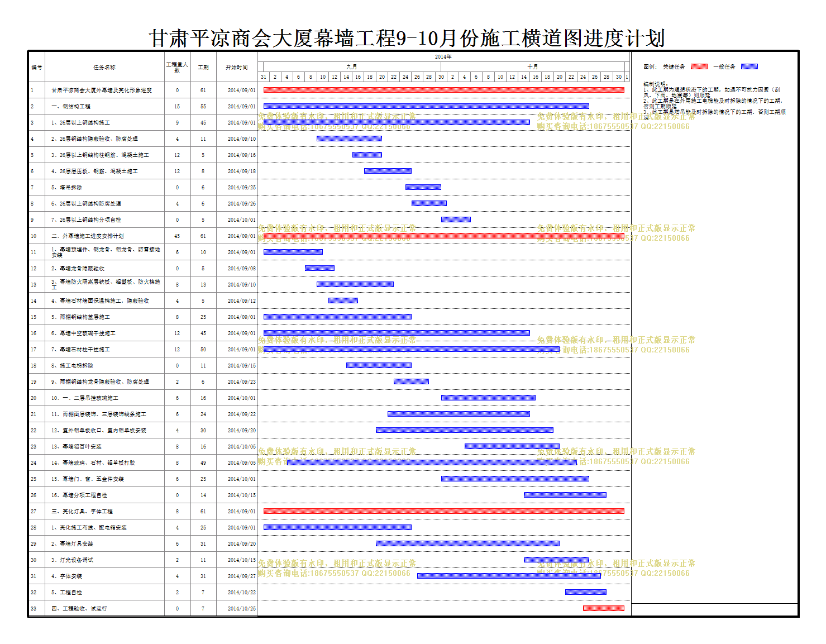Click start date 2014/09/25 in row 7
Image resolution: width=826 pixels, height=644 pixels.
tap(241, 187)
